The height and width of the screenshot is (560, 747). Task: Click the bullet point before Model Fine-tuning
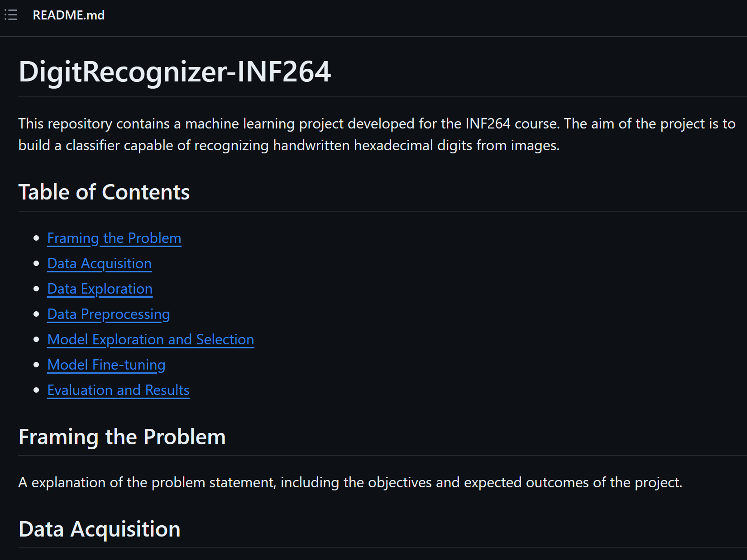click(36, 365)
